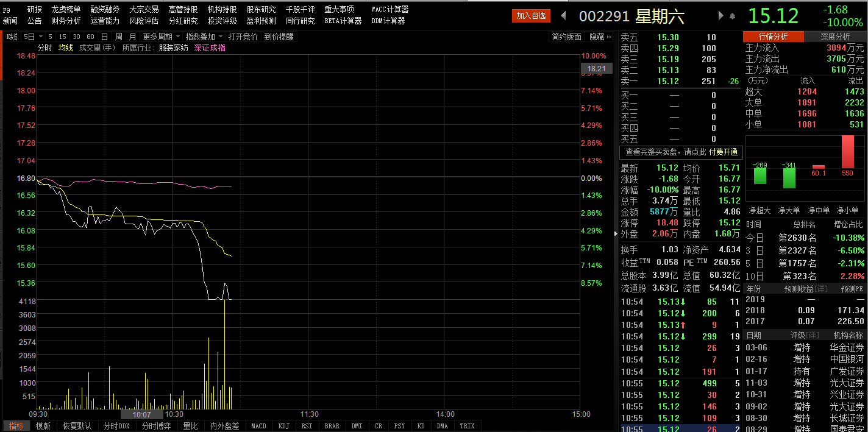868x432 pixels.
Task: Click the 净超大 green bar
Action: [760, 176]
